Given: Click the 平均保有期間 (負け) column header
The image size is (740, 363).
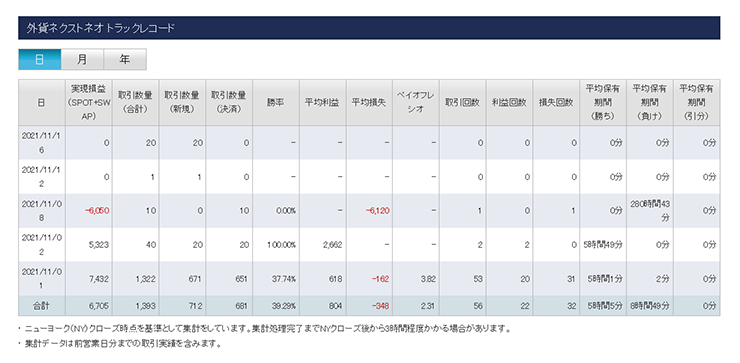Looking at the screenshot, I should [649, 102].
